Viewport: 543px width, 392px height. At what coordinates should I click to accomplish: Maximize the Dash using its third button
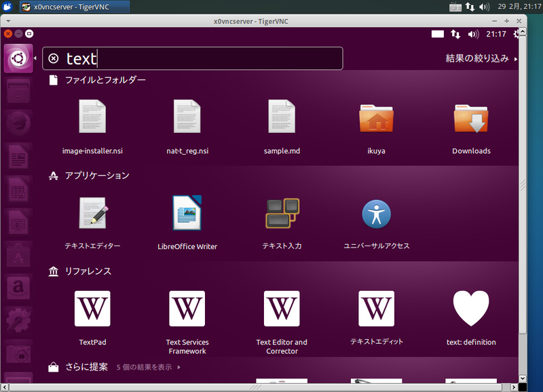click(x=29, y=33)
